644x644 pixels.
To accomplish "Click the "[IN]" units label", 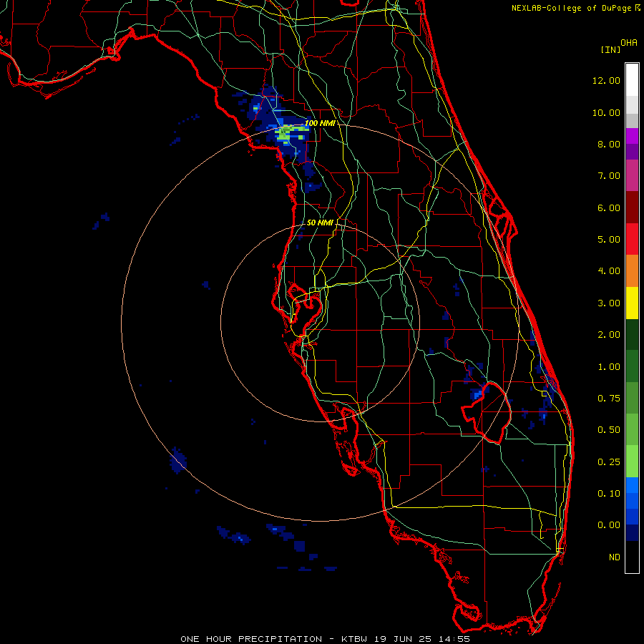I will click(x=610, y=49).
